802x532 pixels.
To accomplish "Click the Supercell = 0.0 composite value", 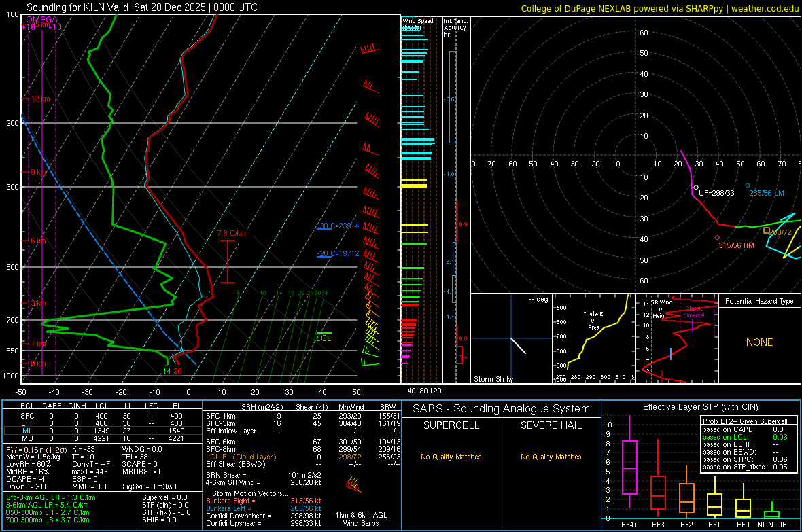I will point(164,497).
